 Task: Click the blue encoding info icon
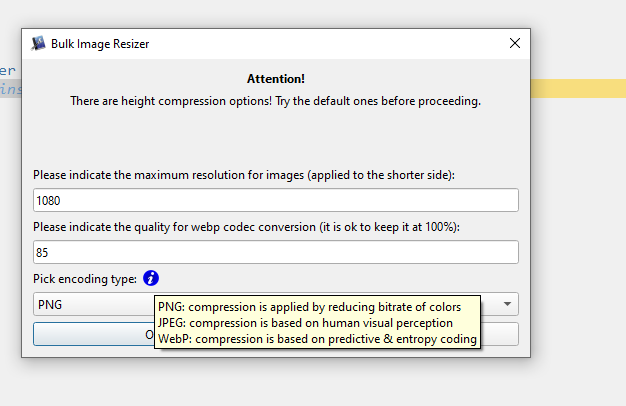tap(151, 278)
